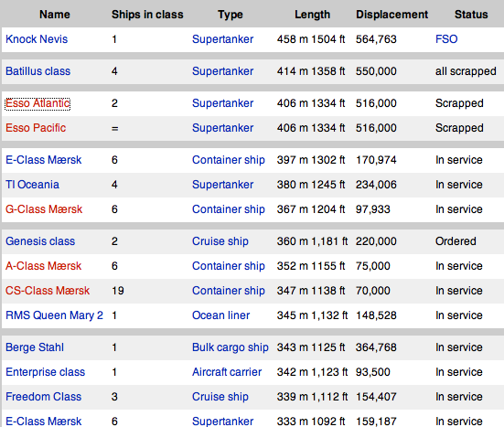504x427 pixels.
Task: Click the Aircraft carrier type link
Action: pos(227,372)
